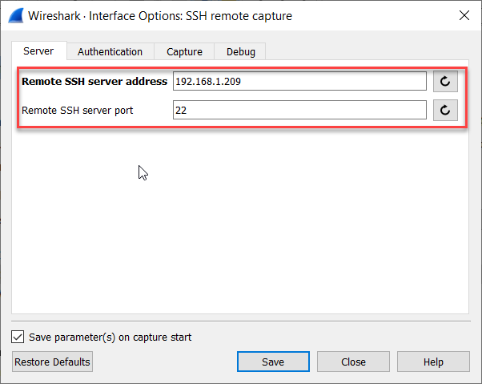Screen dimensions: 482x384
Task: Open Help for SSH remote capture
Action: click(x=433, y=362)
